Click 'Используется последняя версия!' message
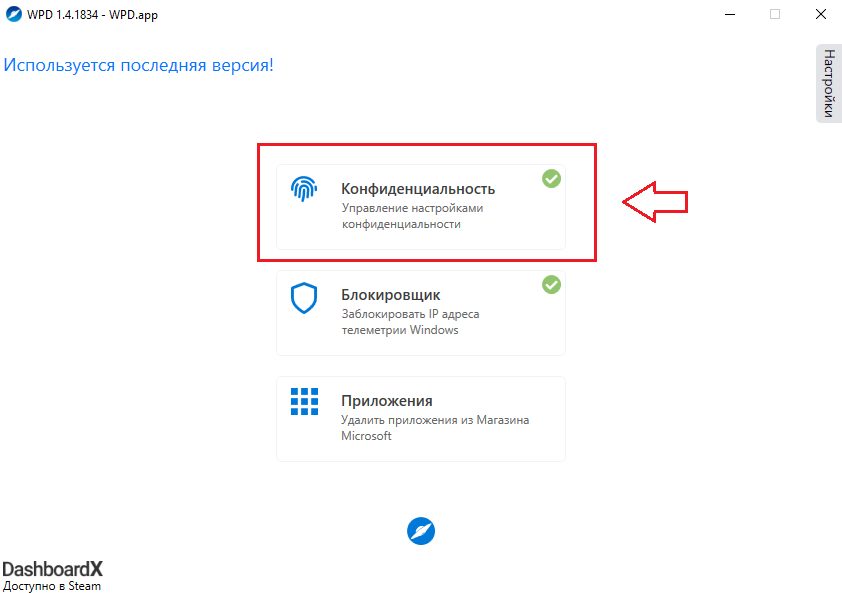Viewport: 842px width, 593px height. pos(139,65)
